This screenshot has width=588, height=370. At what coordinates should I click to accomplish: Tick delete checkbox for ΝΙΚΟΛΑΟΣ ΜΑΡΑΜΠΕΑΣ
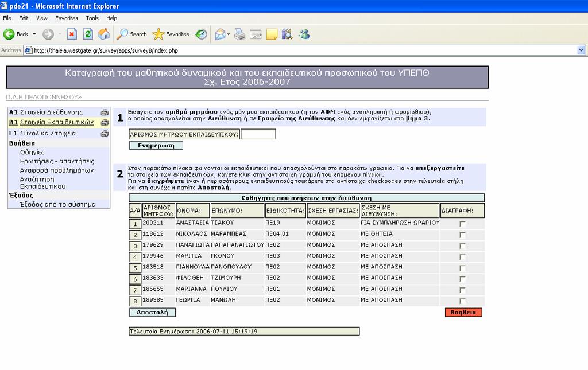coord(462,235)
